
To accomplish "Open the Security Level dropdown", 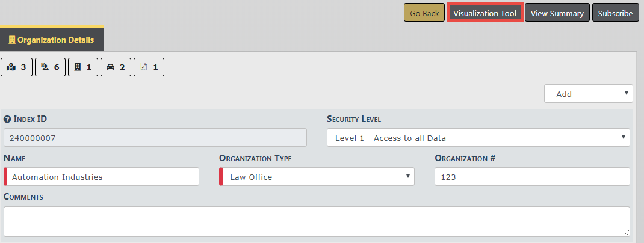I will tap(478, 138).
